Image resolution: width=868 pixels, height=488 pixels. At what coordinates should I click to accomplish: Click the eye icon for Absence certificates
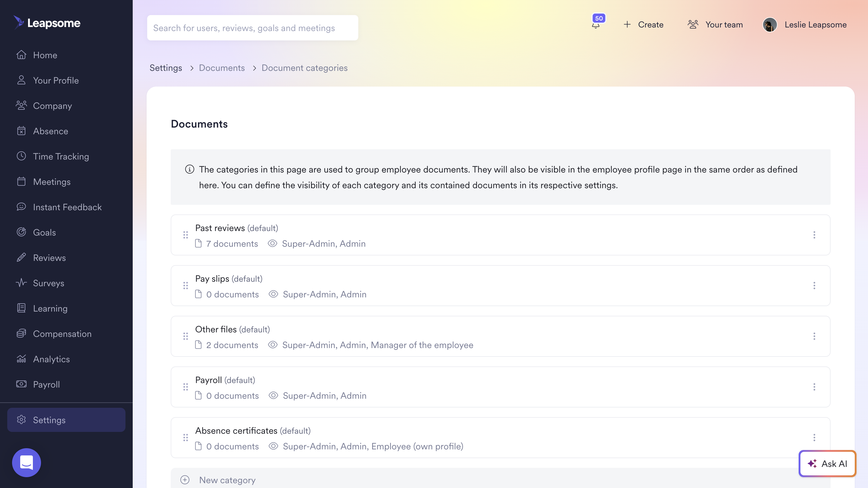pyautogui.click(x=273, y=446)
